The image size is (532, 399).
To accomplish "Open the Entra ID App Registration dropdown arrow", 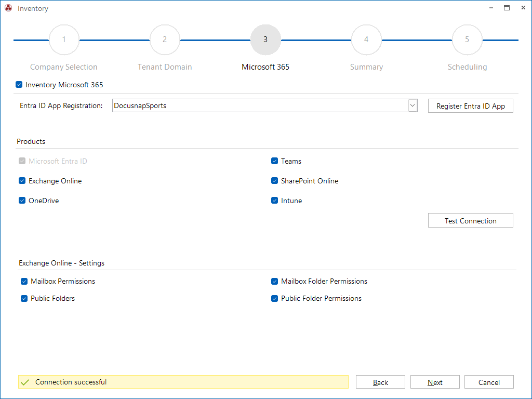I will (x=413, y=105).
